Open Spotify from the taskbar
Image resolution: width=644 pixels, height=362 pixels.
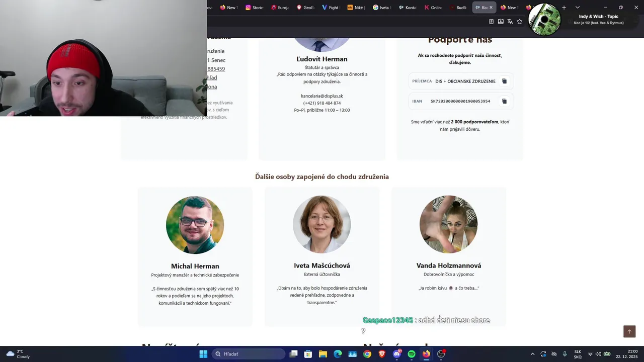[412, 354]
